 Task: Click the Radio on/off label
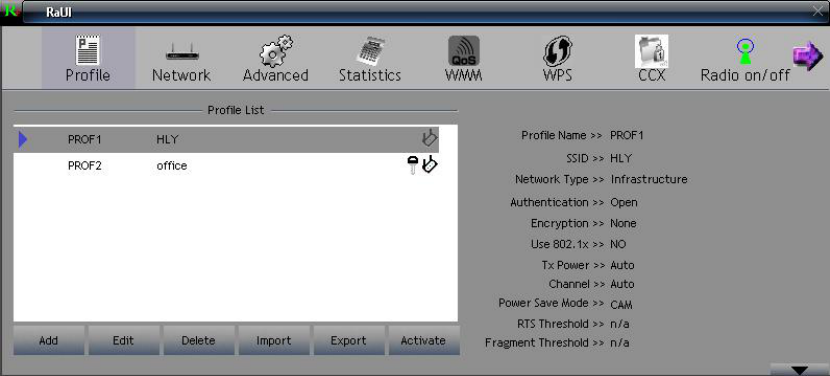tap(745, 75)
